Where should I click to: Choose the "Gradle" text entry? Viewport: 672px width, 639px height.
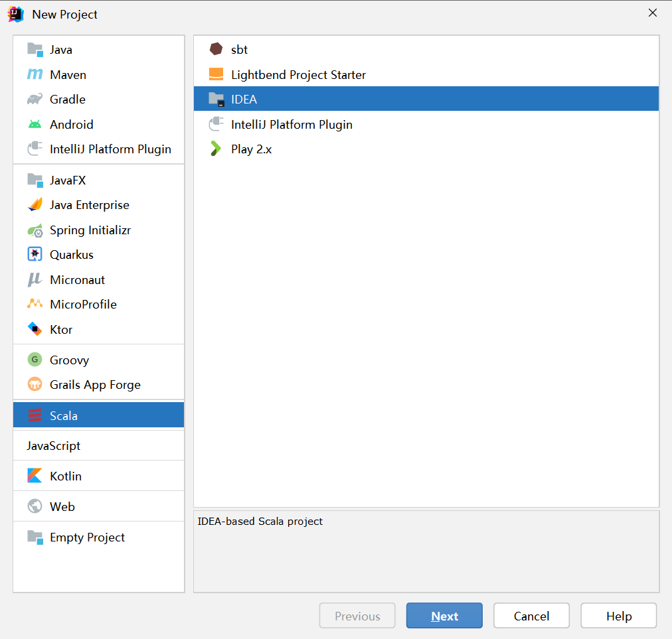pyautogui.click(x=68, y=100)
